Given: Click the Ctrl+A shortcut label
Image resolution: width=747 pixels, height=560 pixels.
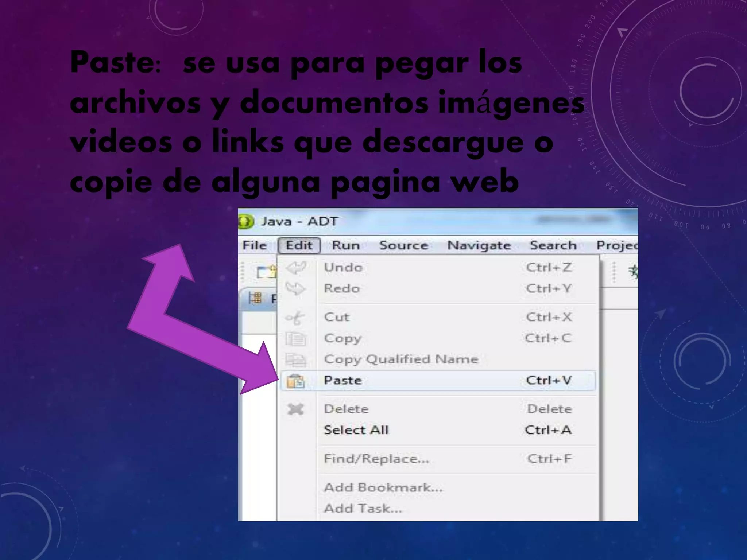Looking at the screenshot, I should [548, 430].
